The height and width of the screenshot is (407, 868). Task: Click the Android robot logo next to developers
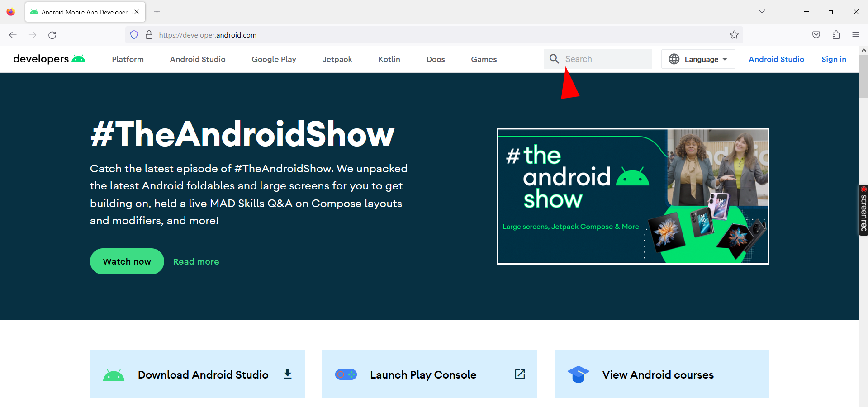79,58
